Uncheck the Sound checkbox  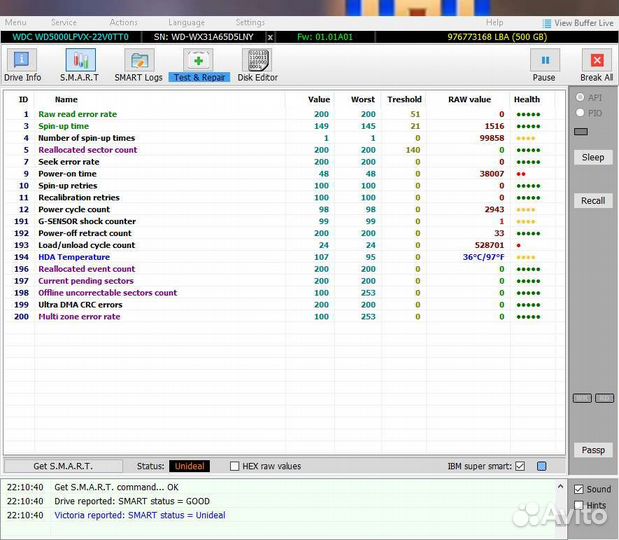coord(578,489)
